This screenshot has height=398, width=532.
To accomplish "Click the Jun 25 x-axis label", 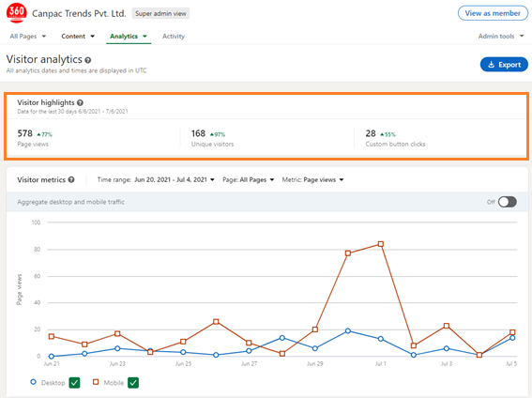I will pos(183,363).
